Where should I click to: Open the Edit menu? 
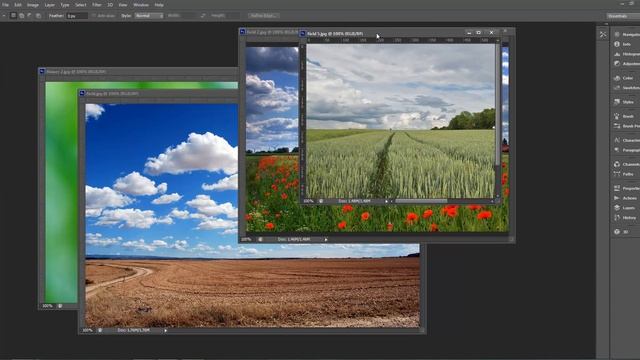coord(18,5)
